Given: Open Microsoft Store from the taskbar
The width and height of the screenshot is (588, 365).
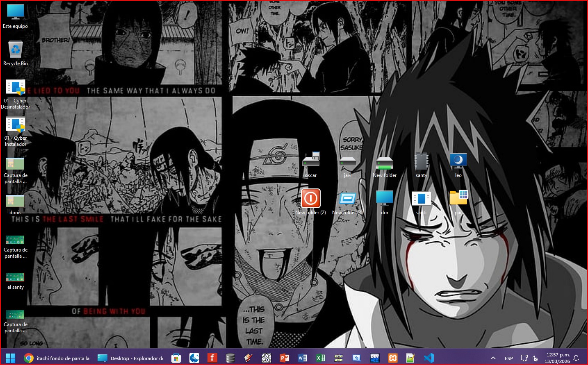Looking at the screenshot, I should (x=176, y=358).
